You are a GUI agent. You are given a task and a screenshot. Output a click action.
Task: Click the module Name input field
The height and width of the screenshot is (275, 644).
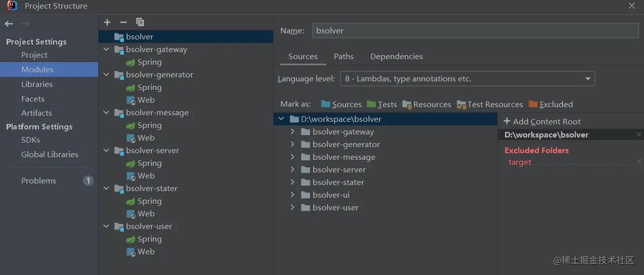click(x=475, y=31)
